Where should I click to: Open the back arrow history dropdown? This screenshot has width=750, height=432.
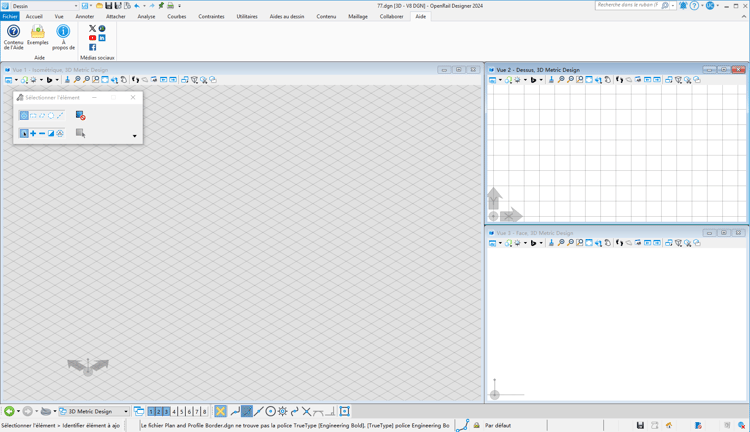point(18,411)
